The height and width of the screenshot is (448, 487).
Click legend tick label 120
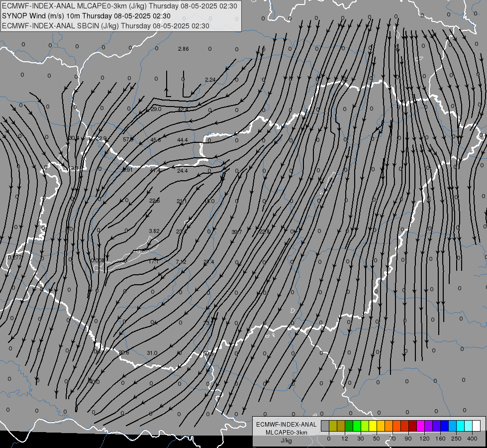point(425,439)
